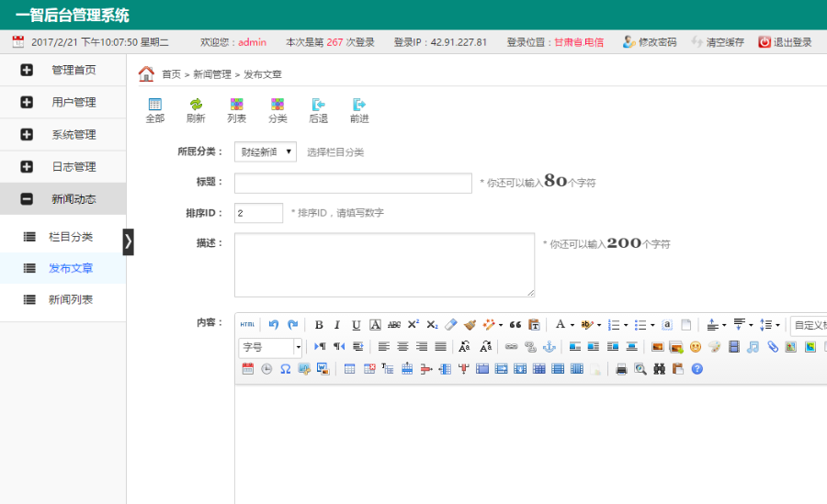Apply subscript formatting
The image size is (827, 504).
click(433, 325)
